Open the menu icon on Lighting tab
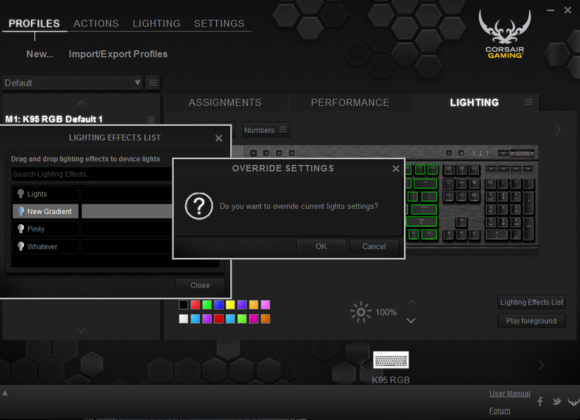580x420 pixels. 529,102
